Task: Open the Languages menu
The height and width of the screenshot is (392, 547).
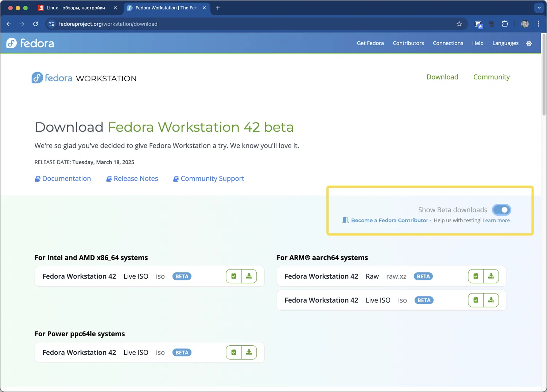Action: (x=505, y=43)
